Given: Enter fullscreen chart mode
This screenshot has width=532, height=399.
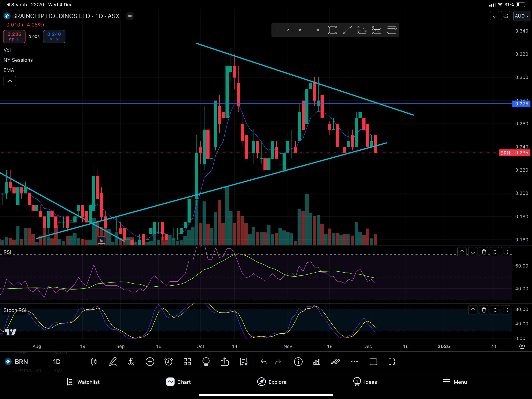Looking at the screenshot, I should 392,362.
